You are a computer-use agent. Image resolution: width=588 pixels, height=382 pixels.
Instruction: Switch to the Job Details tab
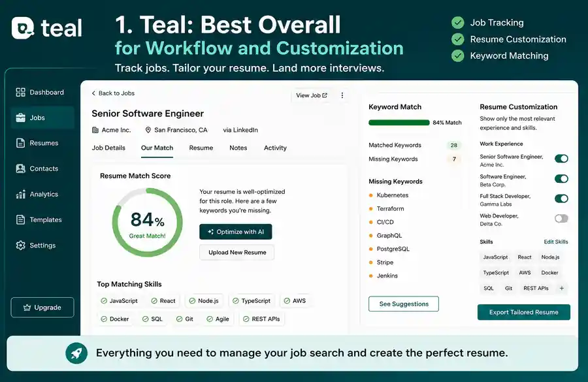[108, 148]
